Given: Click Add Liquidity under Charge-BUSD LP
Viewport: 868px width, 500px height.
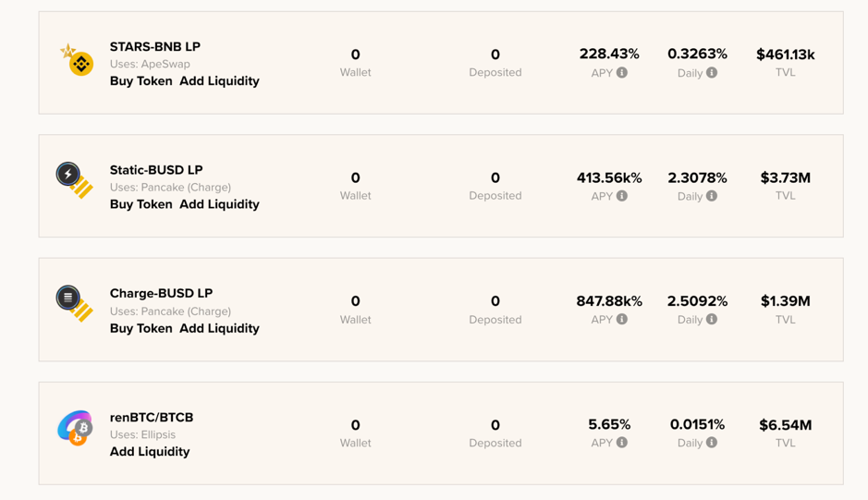Looking at the screenshot, I should pos(219,328).
